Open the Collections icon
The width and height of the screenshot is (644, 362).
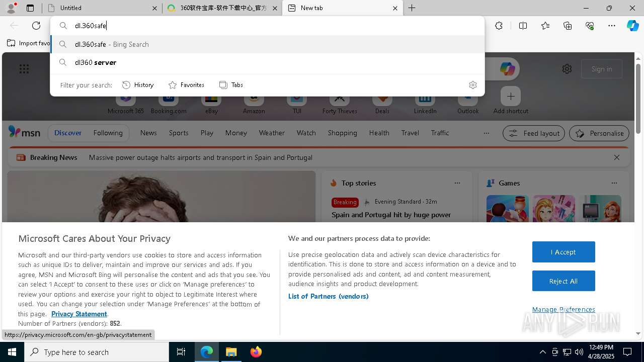click(568, 26)
